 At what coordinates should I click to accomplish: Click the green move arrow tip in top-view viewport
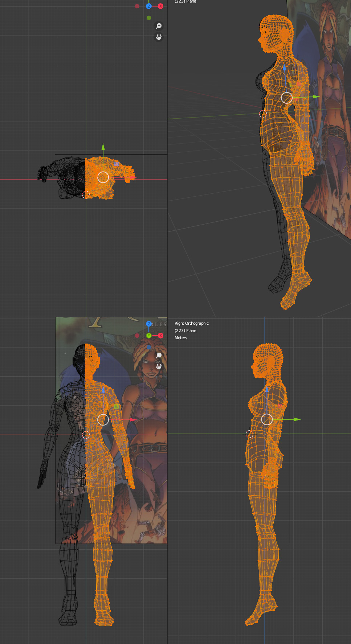103,147
